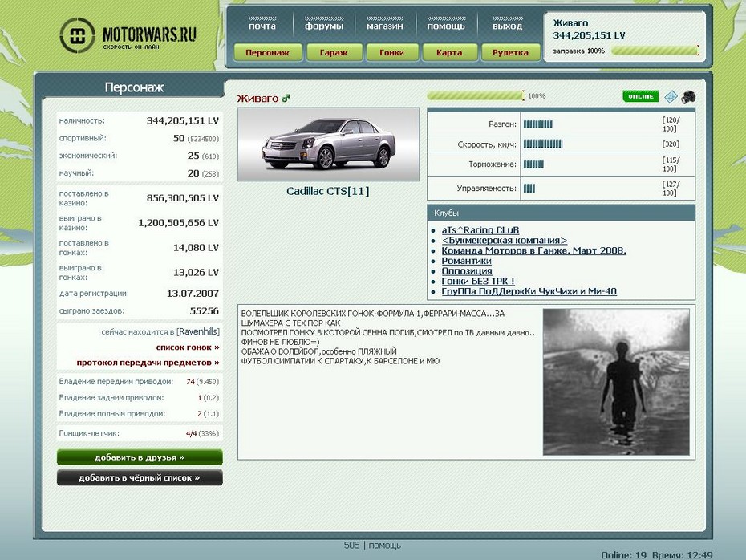This screenshot has height=560, width=746.
Task: Click the сыграно заездов value 55256
Action: pos(204,311)
